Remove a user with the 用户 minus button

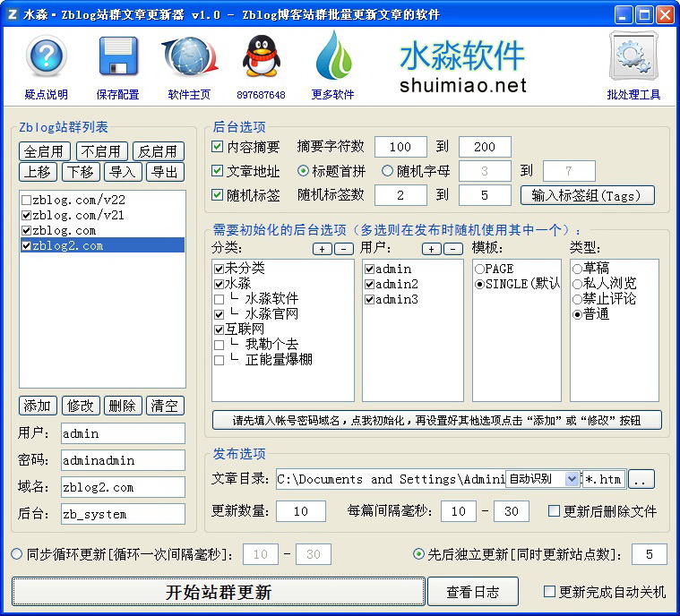coord(453,249)
